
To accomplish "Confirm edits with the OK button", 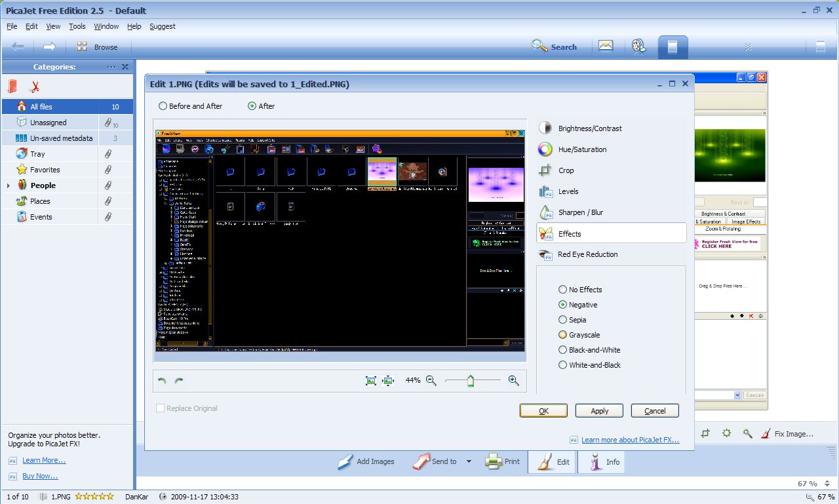I will pos(543,411).
